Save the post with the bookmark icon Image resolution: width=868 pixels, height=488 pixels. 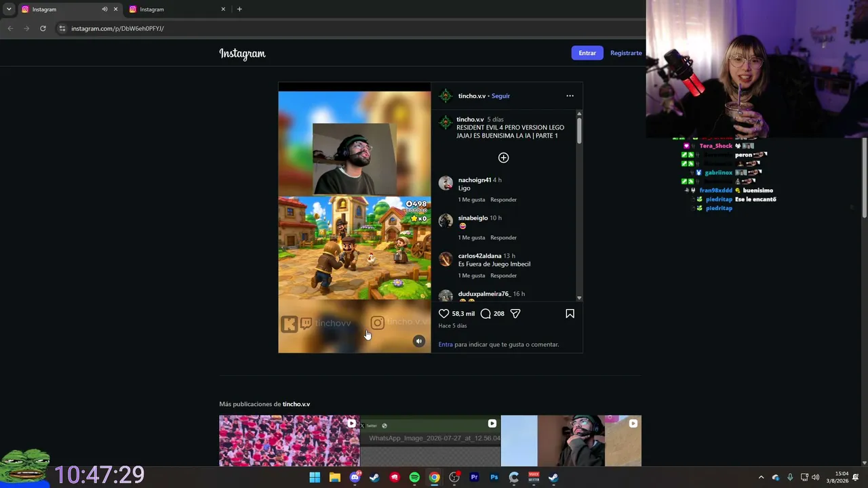[570, 314]
